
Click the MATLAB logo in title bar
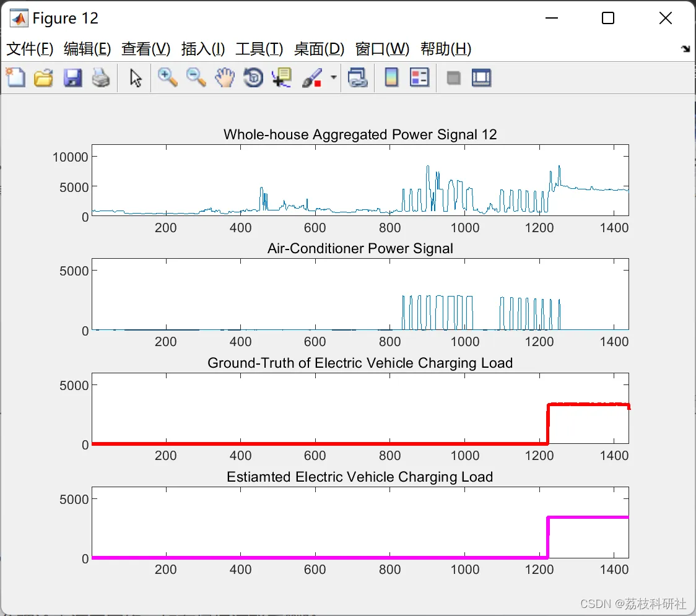pos(19,18)
